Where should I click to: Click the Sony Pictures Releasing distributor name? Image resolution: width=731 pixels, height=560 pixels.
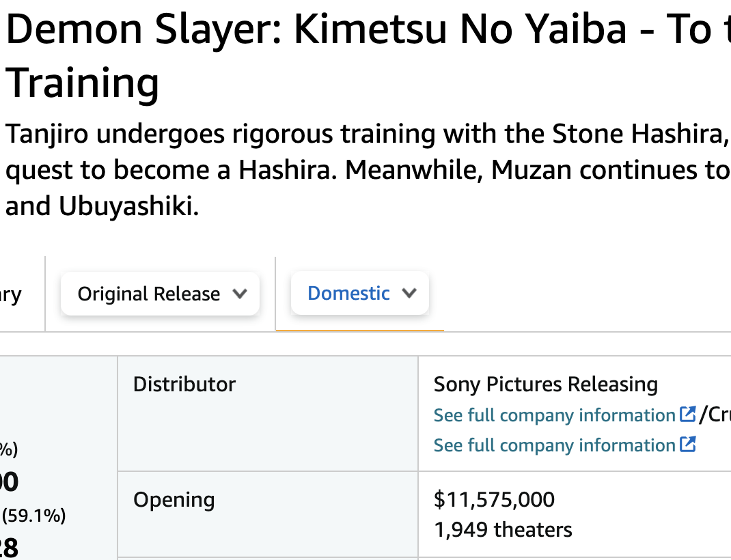coord(545,384)
